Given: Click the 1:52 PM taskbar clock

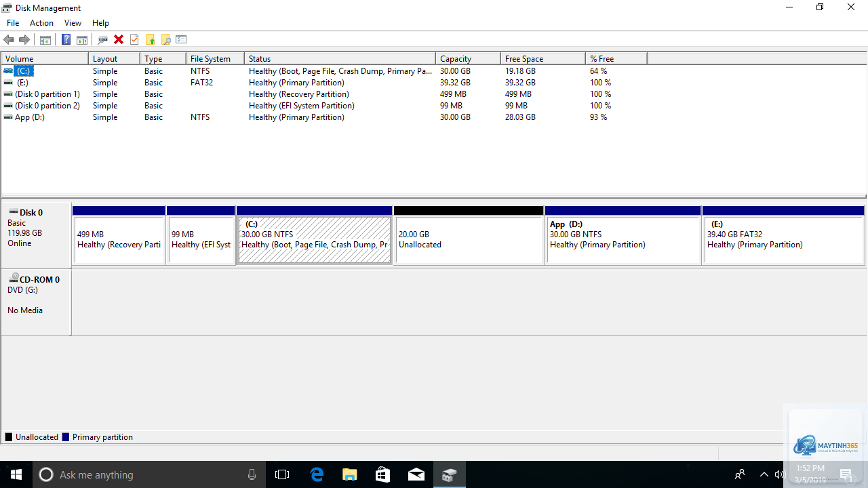Looking at the screenshot, I should [810, 468].
